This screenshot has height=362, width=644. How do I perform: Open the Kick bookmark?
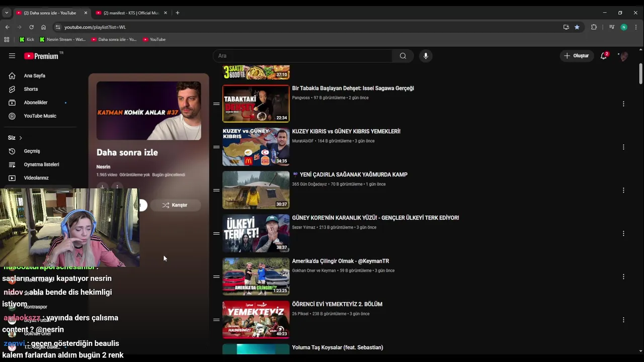[27, 39]
